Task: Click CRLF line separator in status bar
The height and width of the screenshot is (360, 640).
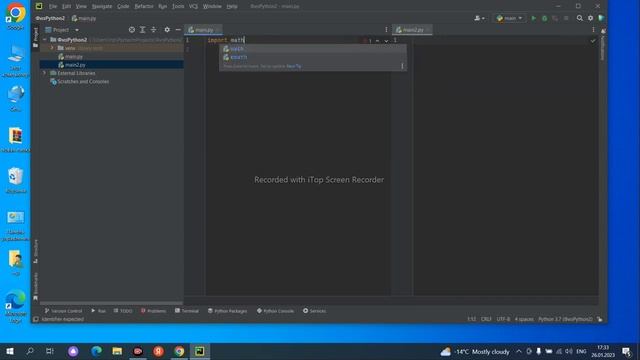Action: pyautogui.click(x=486, y=319)
